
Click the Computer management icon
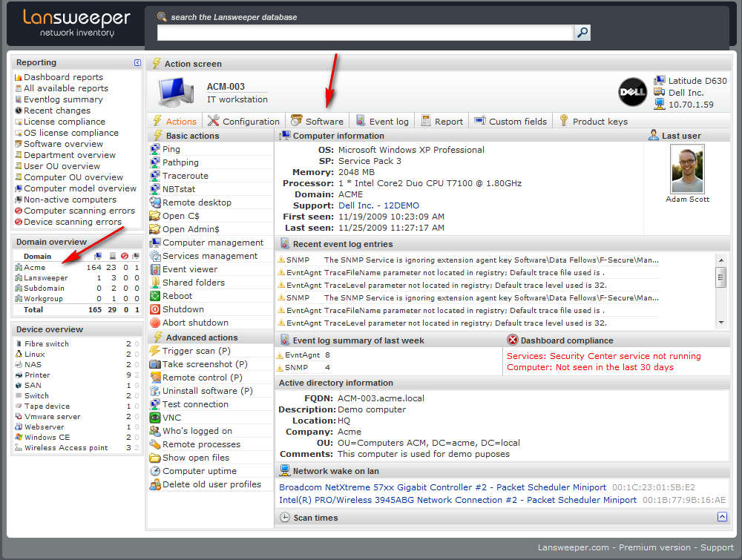pos(155,243)
